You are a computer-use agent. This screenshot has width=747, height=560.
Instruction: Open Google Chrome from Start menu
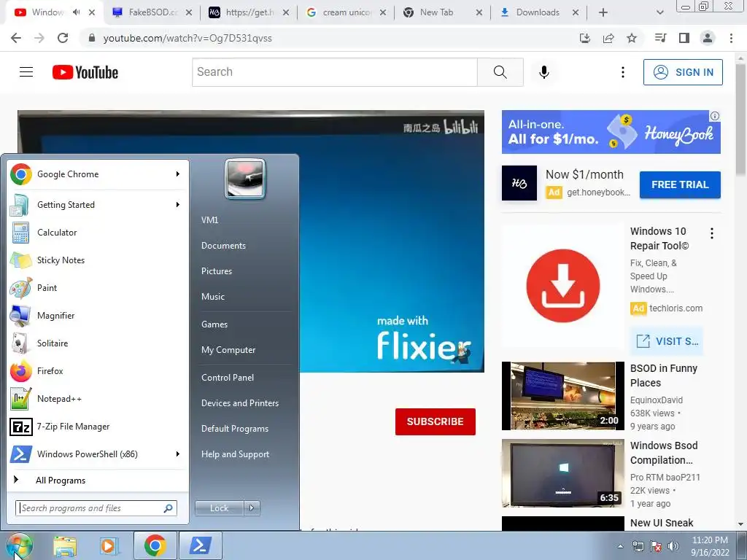(x=98, y=174)
